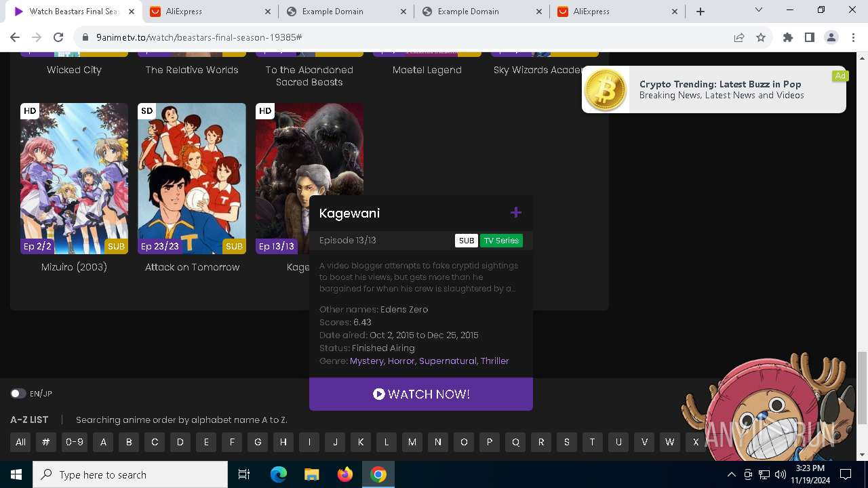Launch Firefox from taskbar

click(345, 474)
